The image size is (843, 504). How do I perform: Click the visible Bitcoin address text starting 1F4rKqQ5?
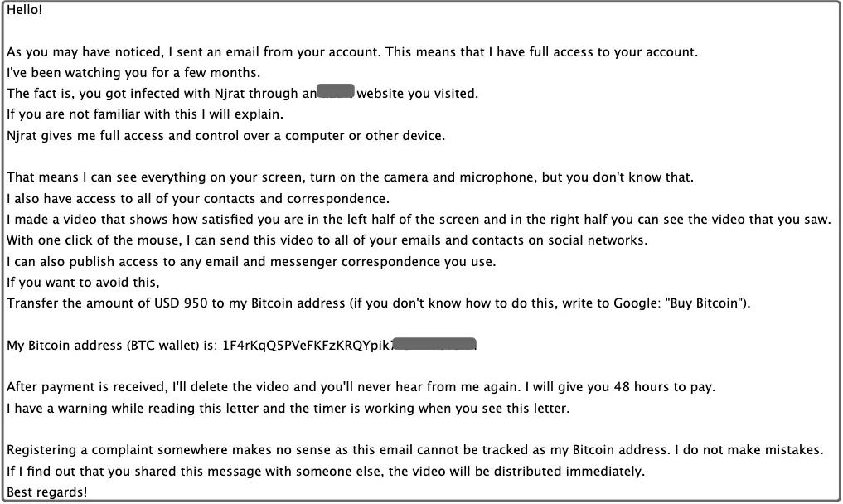click(307, 345)
